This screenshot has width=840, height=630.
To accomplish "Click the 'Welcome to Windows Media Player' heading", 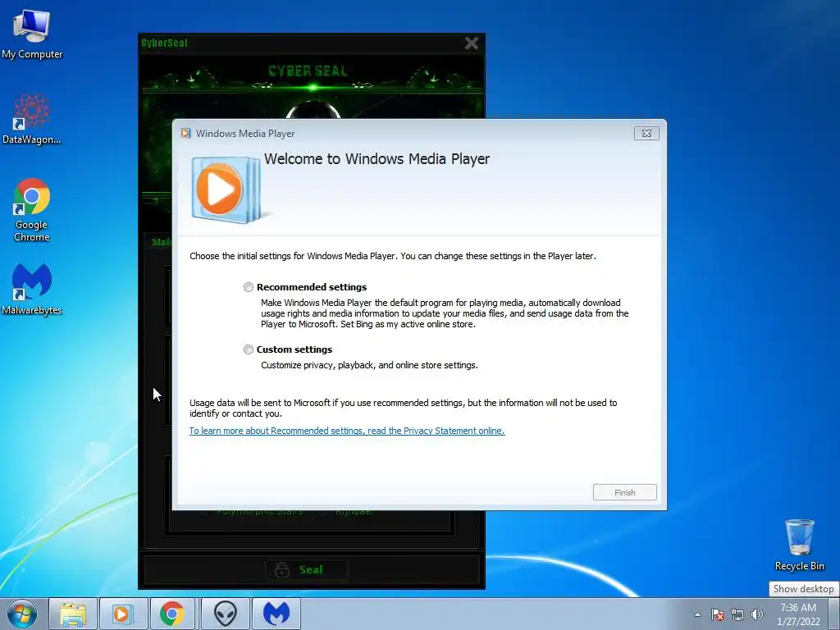I will [377, 159].
